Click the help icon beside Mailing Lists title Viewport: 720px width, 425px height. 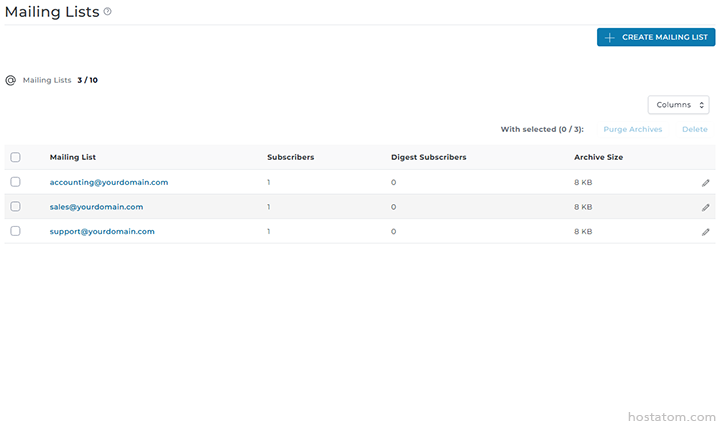pyautogui.click(x=108, y=12)
